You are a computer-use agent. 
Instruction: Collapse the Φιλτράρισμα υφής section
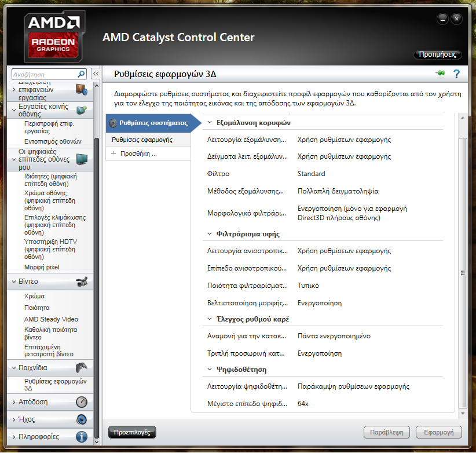click(210, 233)
